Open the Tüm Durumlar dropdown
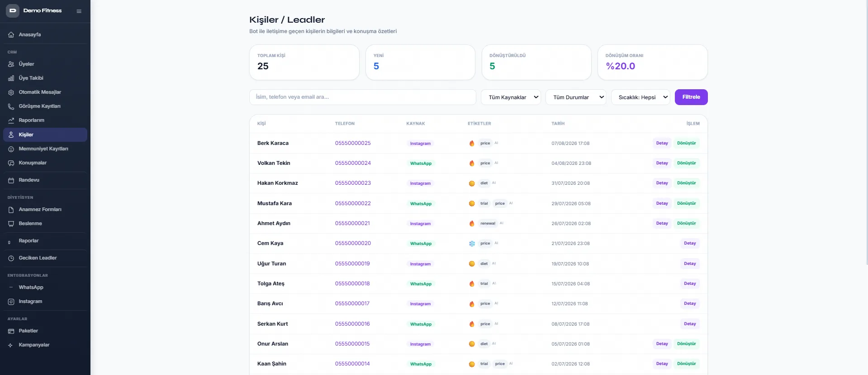868x375 pixels. pyautogui.click(x=576, y=97)
